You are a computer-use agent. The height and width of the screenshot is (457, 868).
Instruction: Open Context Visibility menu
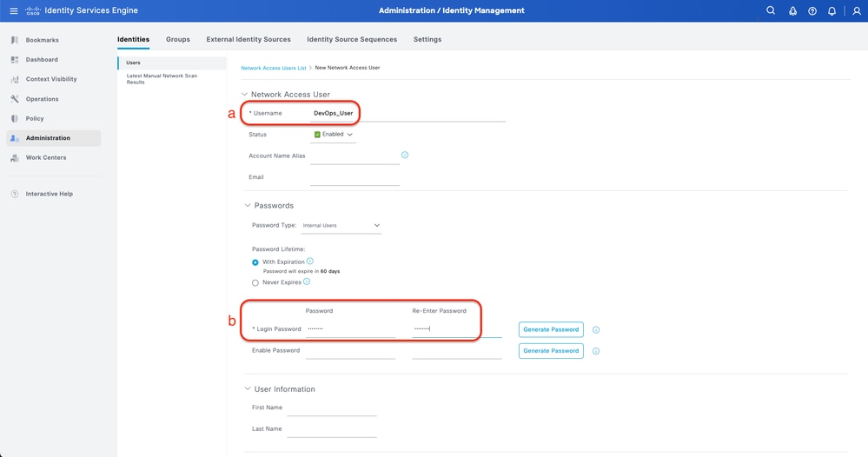pos(51,79)
